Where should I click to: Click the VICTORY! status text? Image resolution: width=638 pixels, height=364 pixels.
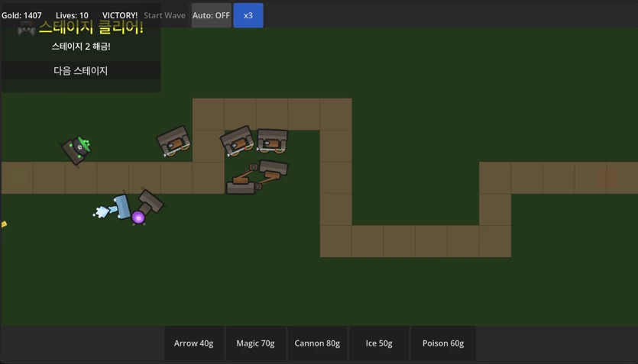tap(120, 15)
